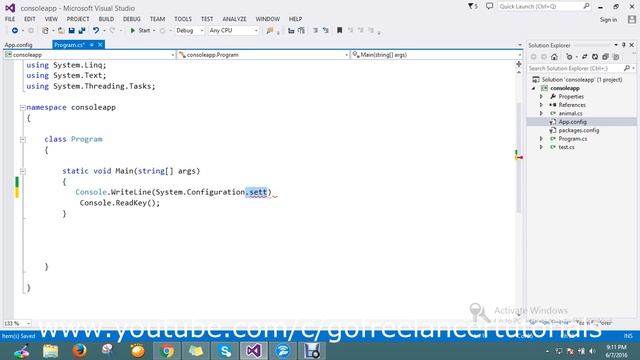Save the current file with the disk icon
640x360 pixels.
coord(71,31)
